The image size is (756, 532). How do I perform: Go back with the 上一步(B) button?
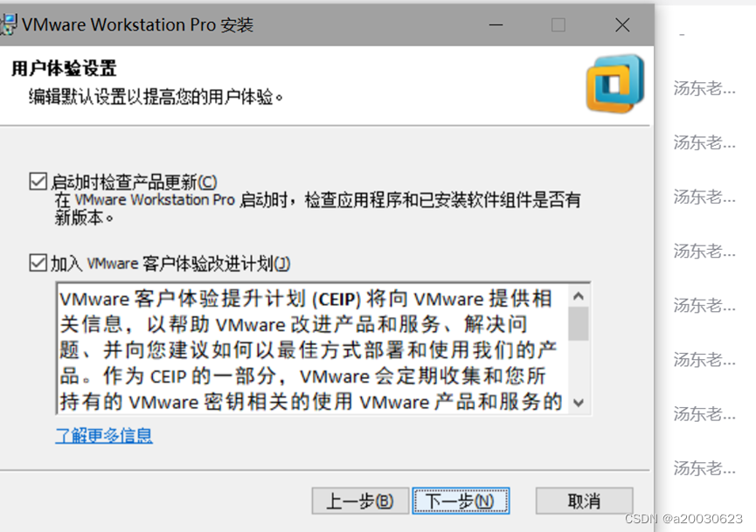[x=360, y=501]
